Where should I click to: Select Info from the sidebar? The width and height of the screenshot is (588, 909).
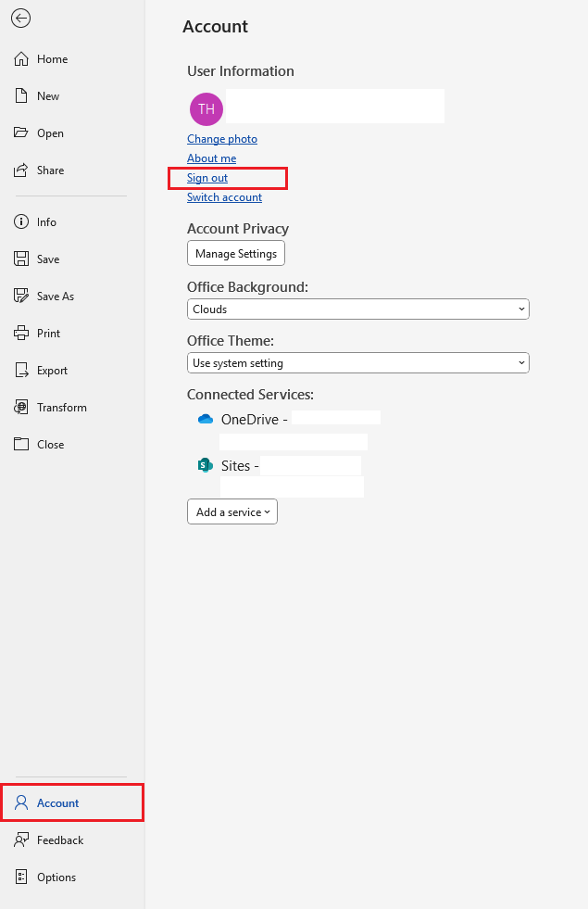(x=19, y=221)
